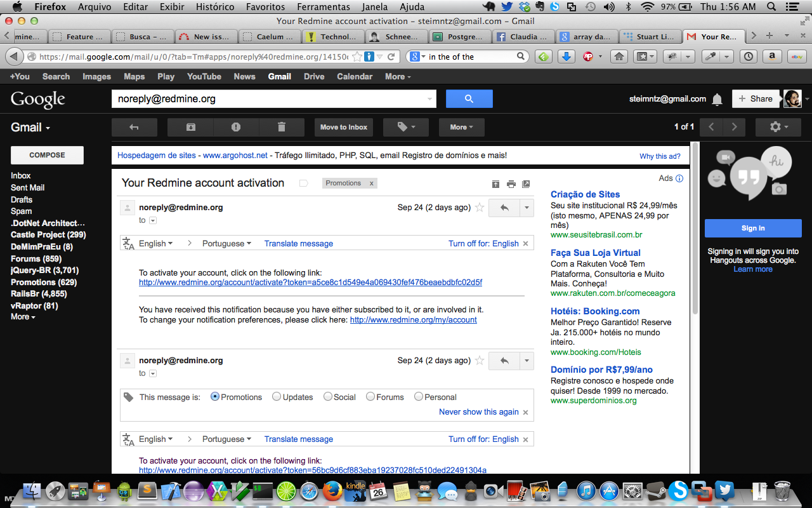
Task: Open Calendar in the Google top bar
Action: [x=355, y=76]
